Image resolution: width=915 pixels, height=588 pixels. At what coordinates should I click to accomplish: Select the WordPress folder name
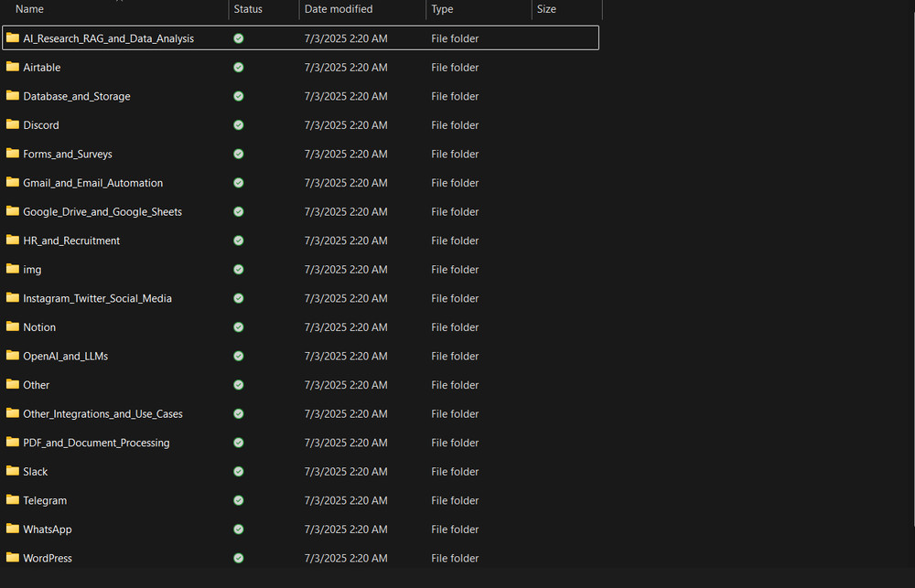click(48, 558)
